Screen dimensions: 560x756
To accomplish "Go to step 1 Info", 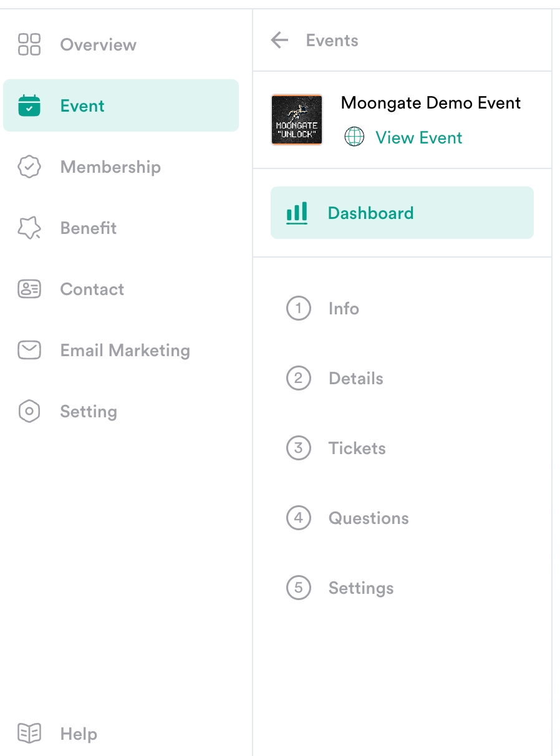I will coord(343,308).
